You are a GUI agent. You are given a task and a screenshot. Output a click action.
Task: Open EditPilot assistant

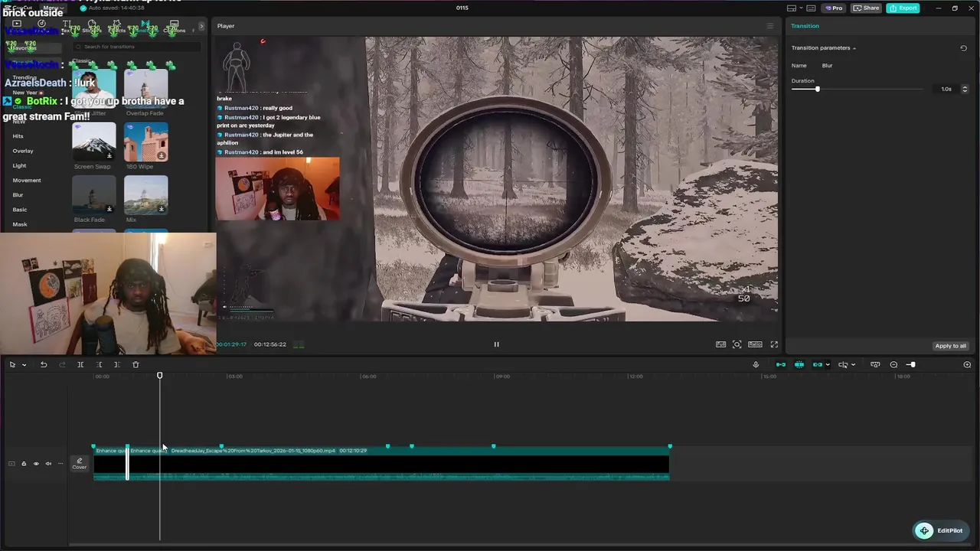(x=941, y=531)
